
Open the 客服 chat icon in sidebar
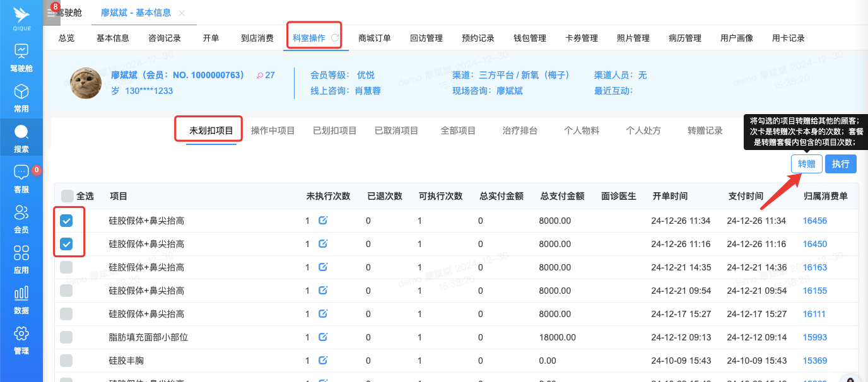click(21, 173)
